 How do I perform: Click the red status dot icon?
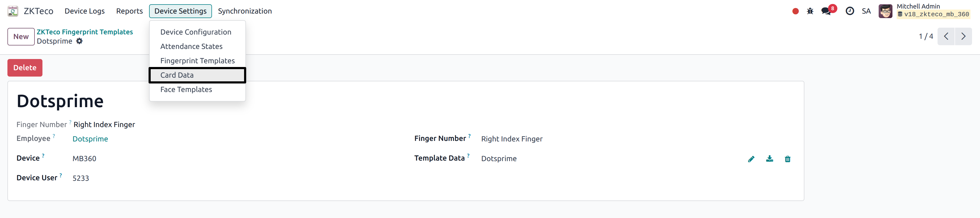coord(796,11)
